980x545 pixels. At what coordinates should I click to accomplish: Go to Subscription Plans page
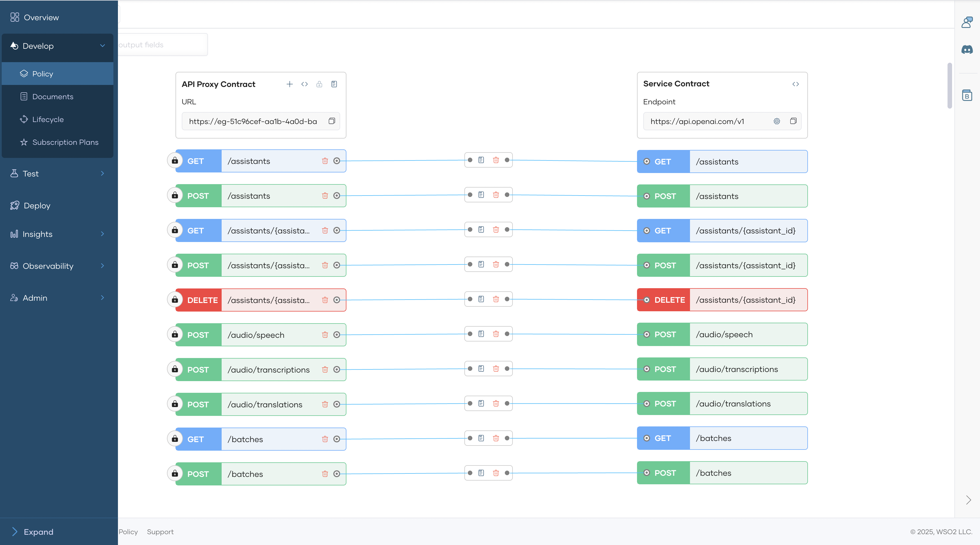pos(65,142)
